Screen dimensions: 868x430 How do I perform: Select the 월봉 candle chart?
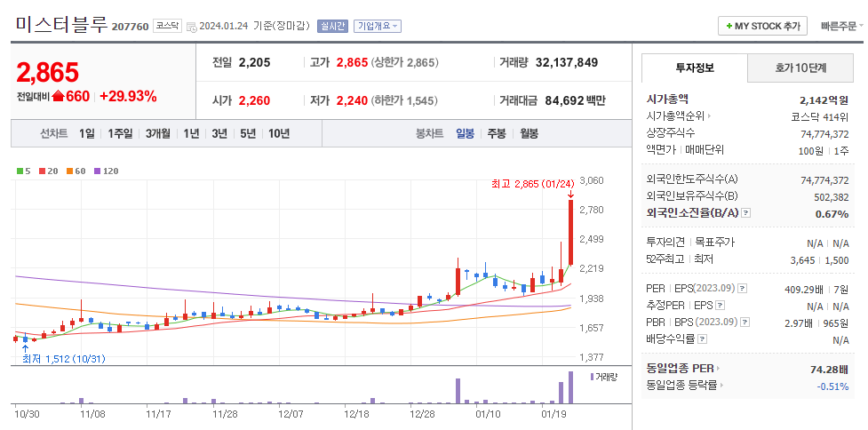click(x=530, y=133)
